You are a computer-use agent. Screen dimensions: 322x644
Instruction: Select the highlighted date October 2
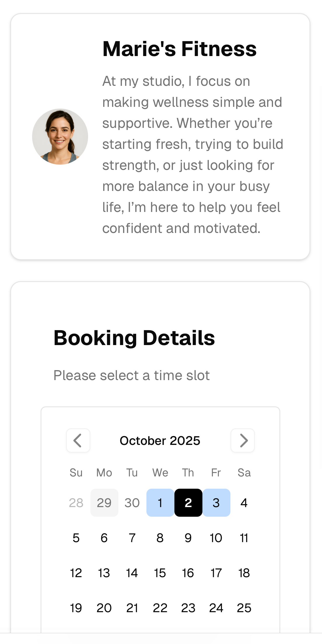(x=188, y=503)
